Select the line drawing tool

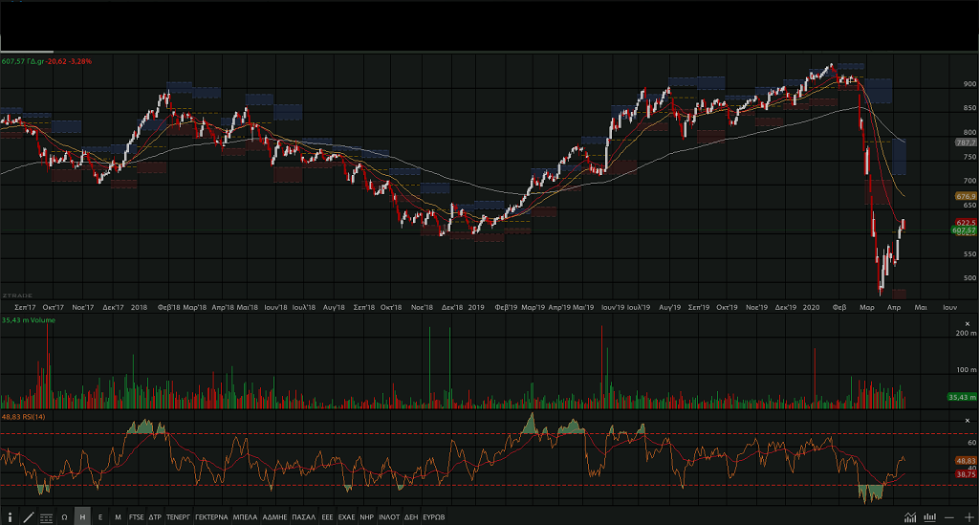(x=29, y=516)
